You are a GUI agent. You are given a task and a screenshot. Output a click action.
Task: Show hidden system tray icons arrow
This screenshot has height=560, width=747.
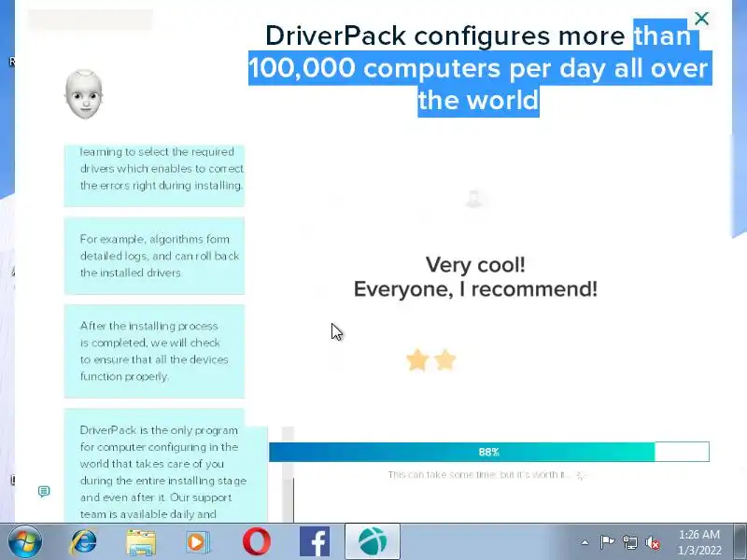585,542
